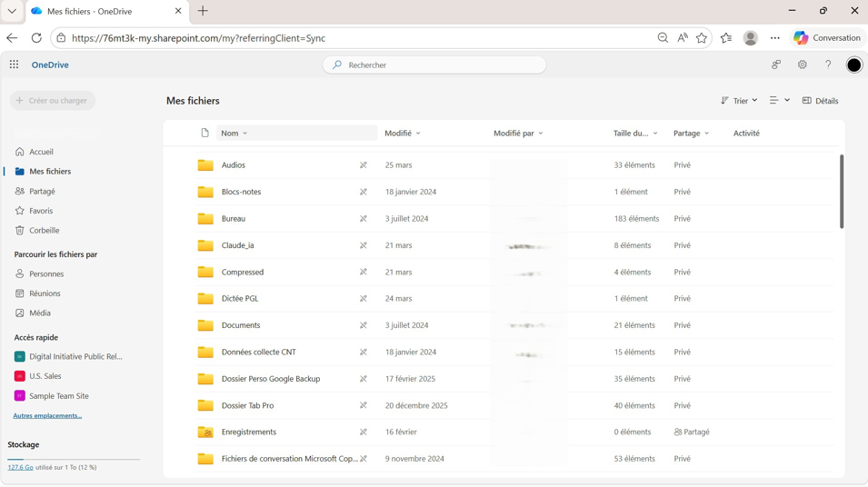This screenshot has width=868, height=487.
Task: Click the Autres emplacements link
Action: click(x=47, y=415)
